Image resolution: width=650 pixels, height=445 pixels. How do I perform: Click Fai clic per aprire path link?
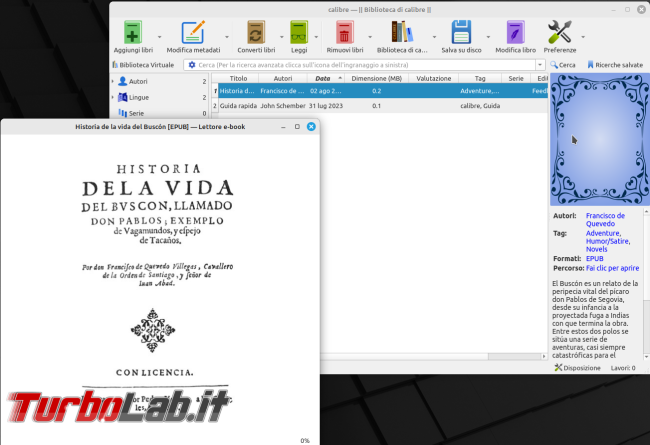[x=612, y=268]
